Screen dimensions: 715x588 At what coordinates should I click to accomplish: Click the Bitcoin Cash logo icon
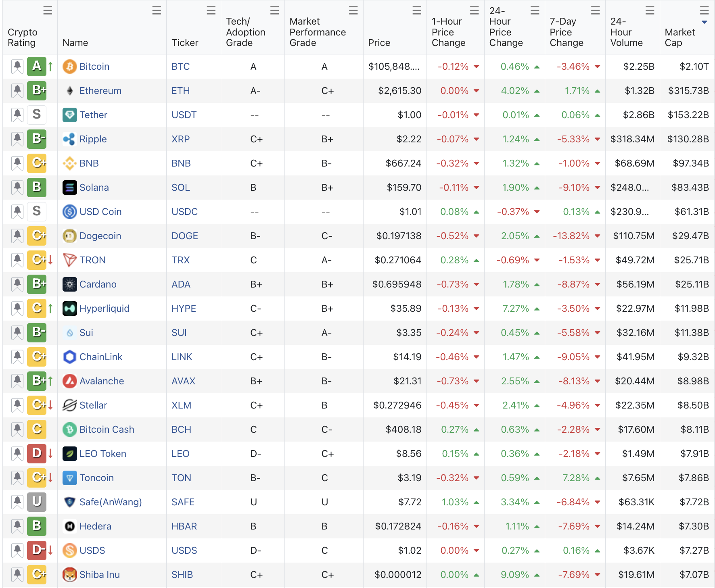(x=70, y=430)
